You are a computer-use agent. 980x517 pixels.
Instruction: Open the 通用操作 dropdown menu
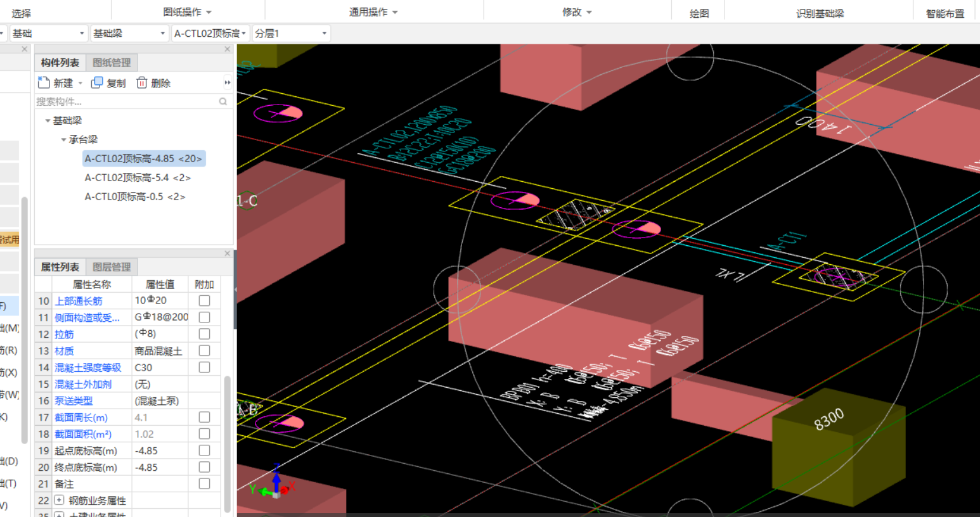(373, 12)
